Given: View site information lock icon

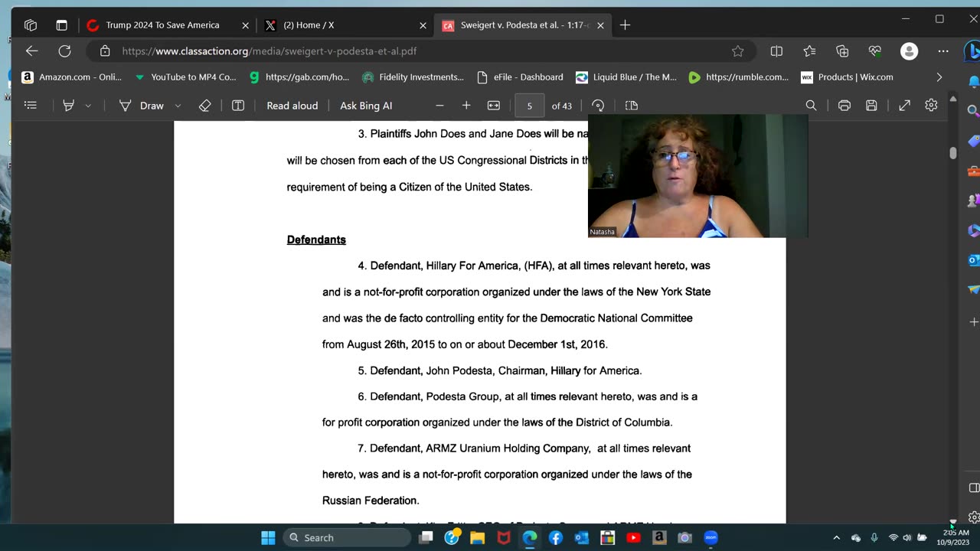Looking at the screenshot, I should 105,51.
